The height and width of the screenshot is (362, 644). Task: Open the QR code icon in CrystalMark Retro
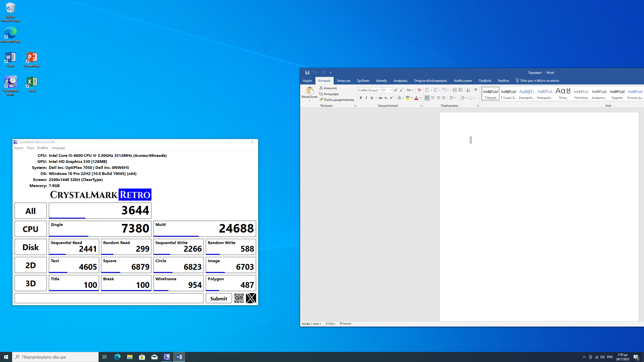click(239, 298)
